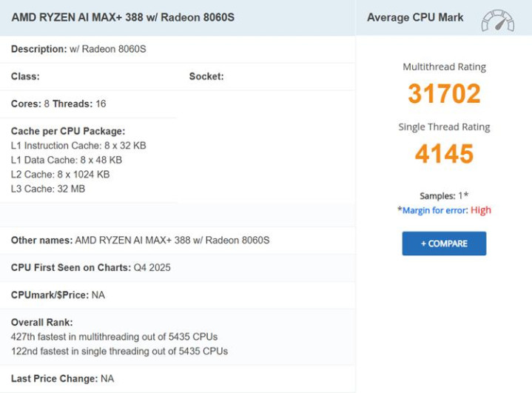The width and height of the screenshot is (532, 393).
Task: Click the Socket label
Action: [x=206, y=76]
